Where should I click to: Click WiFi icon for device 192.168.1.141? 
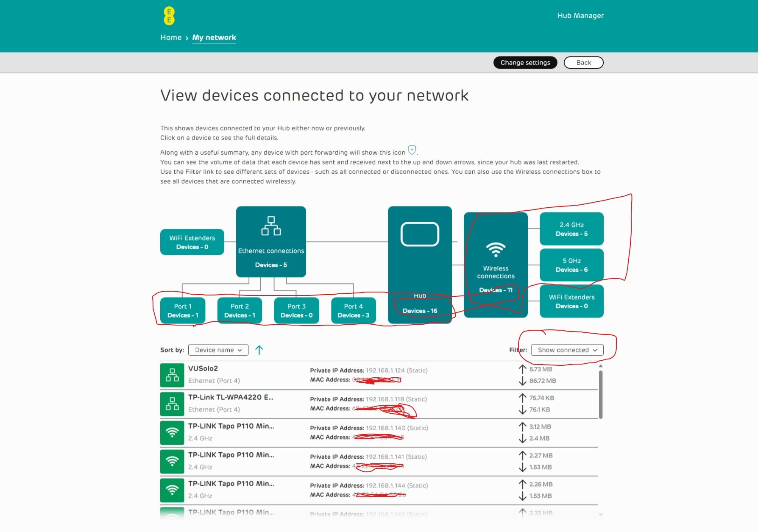[172, 462]
